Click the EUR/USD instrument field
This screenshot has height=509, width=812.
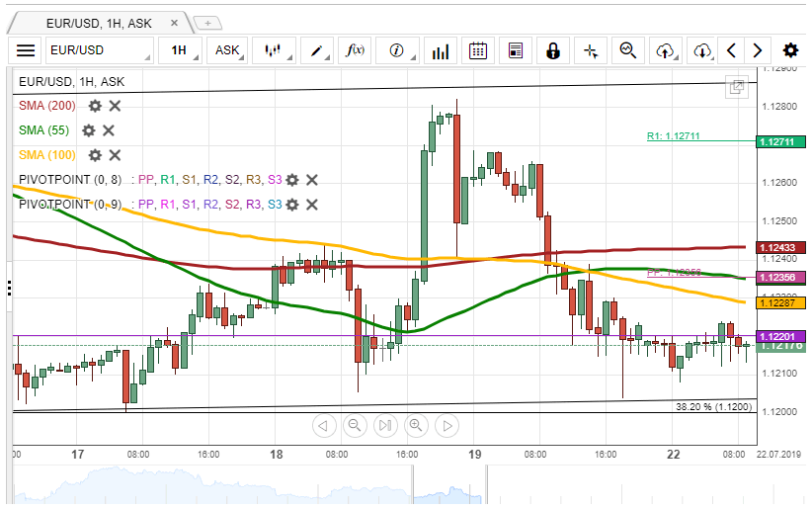click(99, 50)
